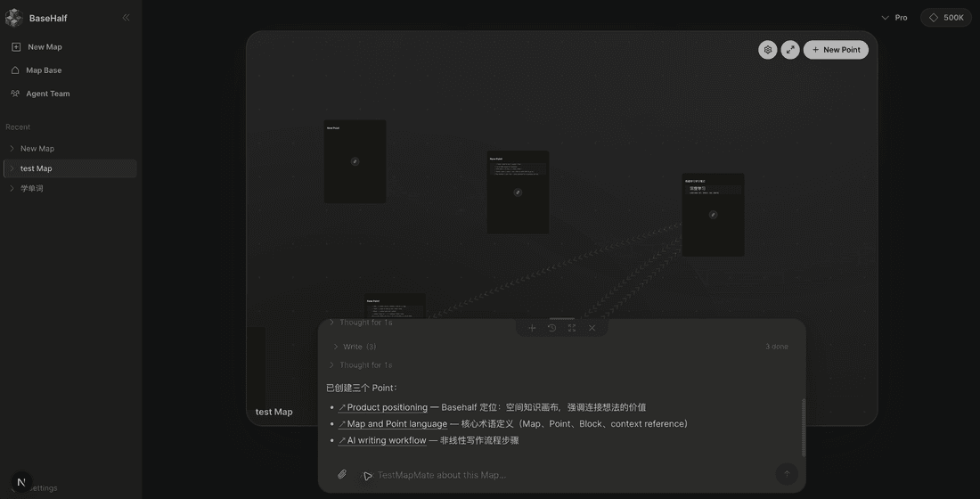Open chat history clock icon
980x499 pixels.
(551, 328)
